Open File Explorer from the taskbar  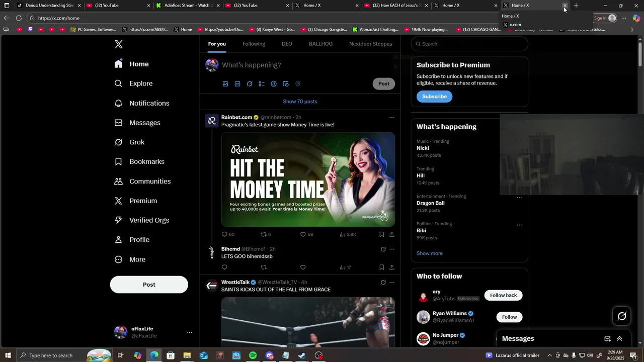[x=187, y=355]
